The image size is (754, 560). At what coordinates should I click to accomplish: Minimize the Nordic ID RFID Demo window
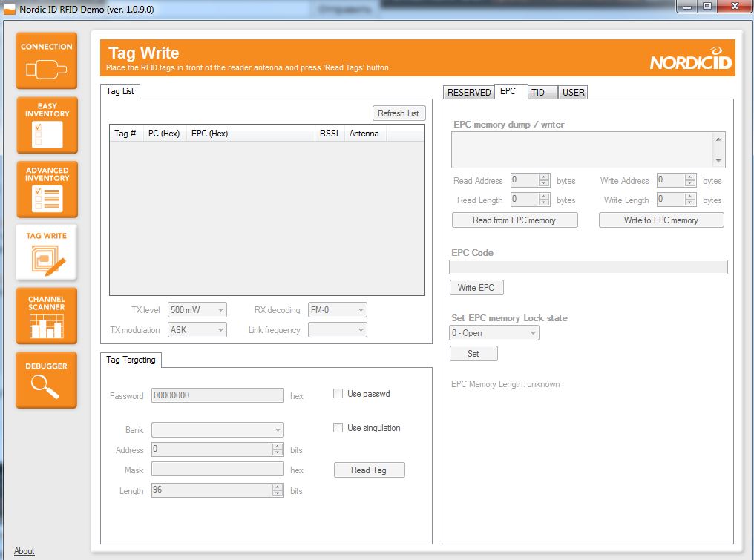(x=687, y=6)
